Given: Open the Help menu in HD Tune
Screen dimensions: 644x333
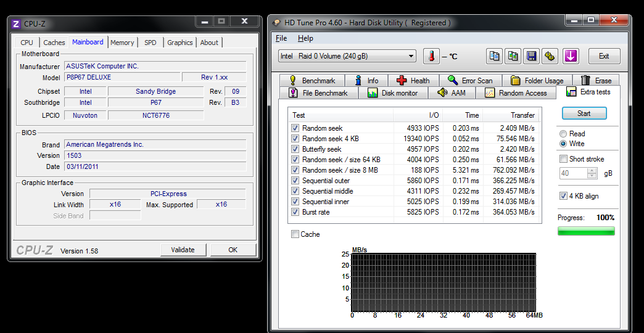Looking at the screenshot, I should pyautogui.click(x=305, y=38).
